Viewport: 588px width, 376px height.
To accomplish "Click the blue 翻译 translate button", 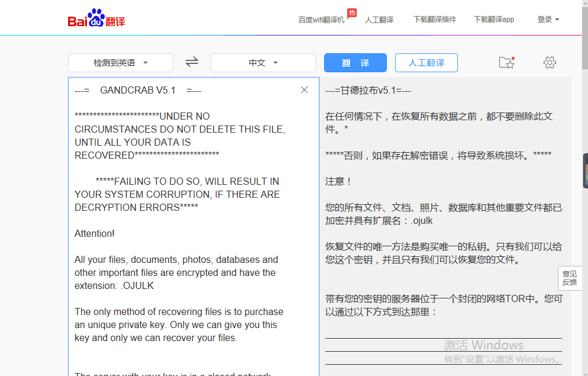I will pos(355,63).
